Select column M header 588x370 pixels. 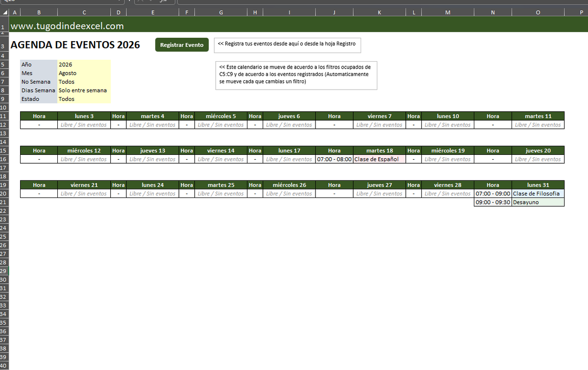(448, 13)
